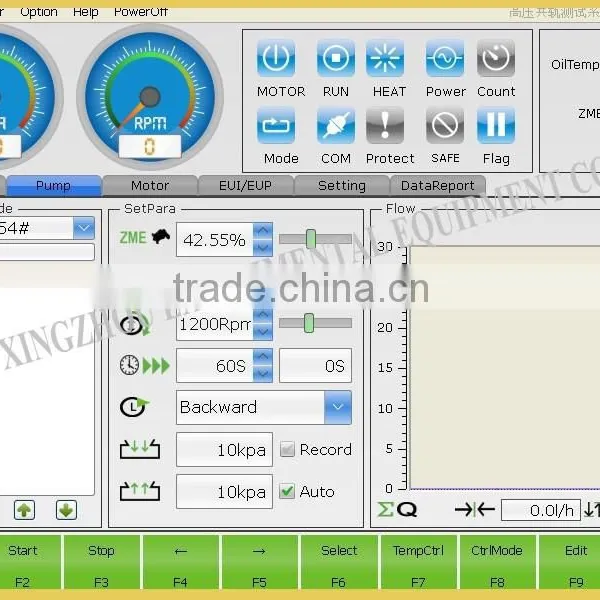Click the green move-down arrow button

click(x=66, y=510)
